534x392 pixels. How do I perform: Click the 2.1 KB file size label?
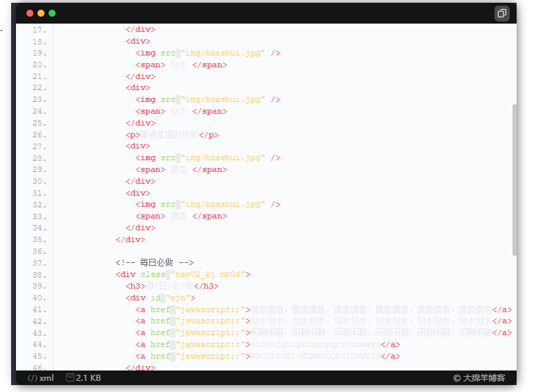[x=88, y=378]
